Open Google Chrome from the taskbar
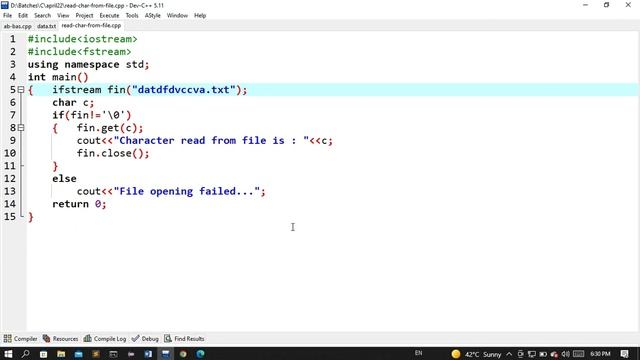 tap(183, 354)
